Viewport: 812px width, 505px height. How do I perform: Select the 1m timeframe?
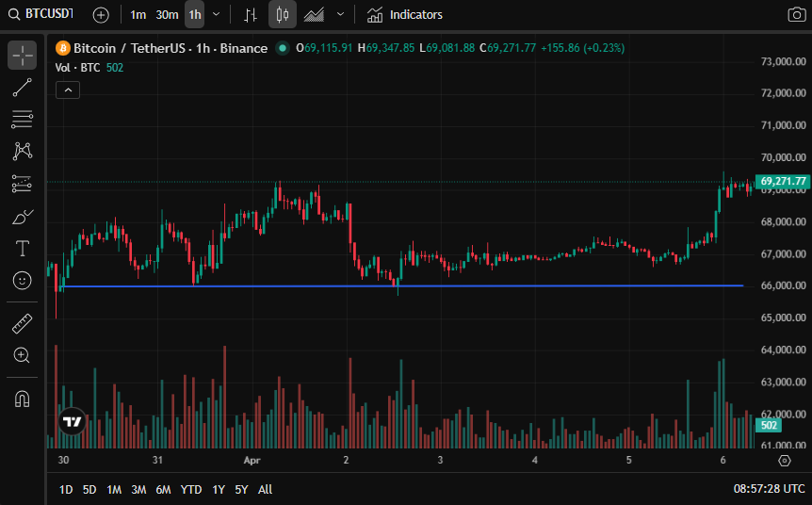tap(138, 15)
